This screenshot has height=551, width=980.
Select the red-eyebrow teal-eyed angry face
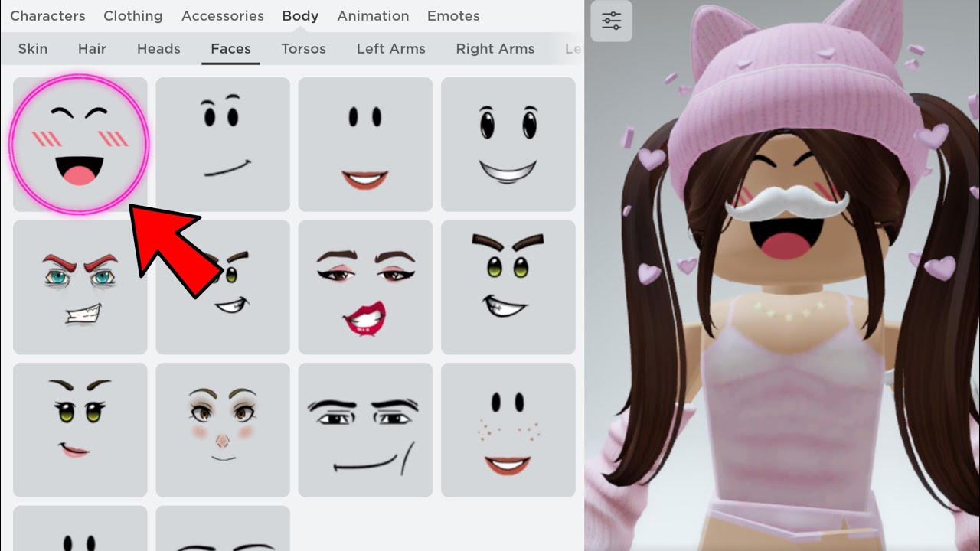pos(80,287)
